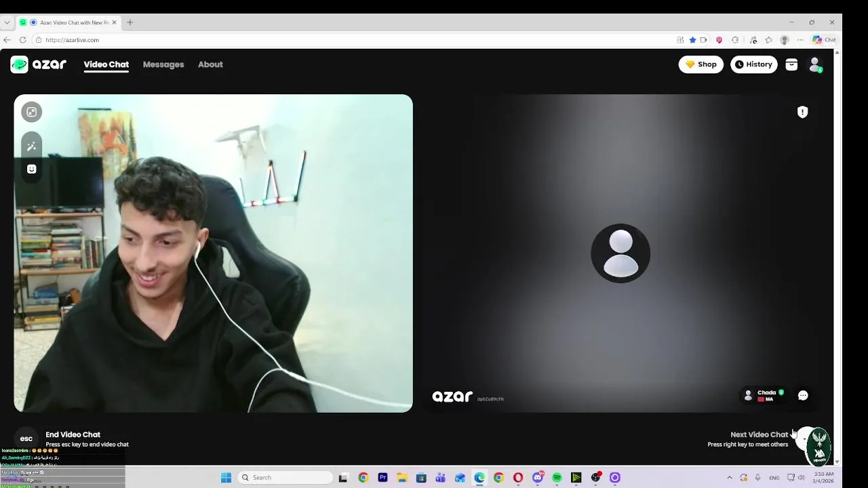
Task: Switch to the Messages tab
Action: point(163,64)
